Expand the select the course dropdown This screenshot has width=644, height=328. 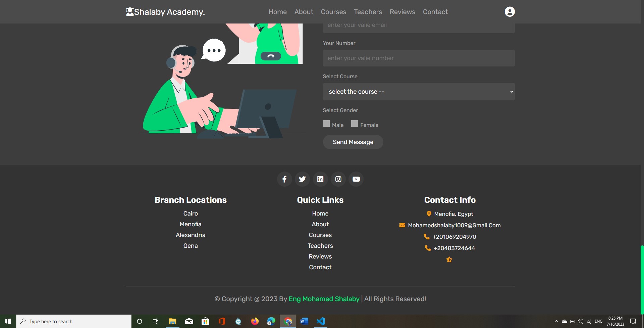click(419, 92)
